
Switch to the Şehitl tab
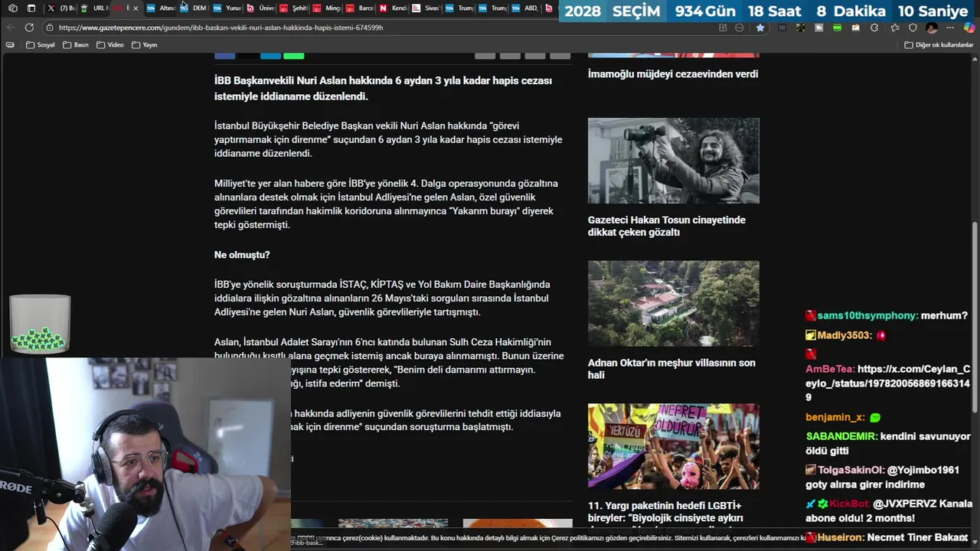pyautogui.click(x=294, y=8)
